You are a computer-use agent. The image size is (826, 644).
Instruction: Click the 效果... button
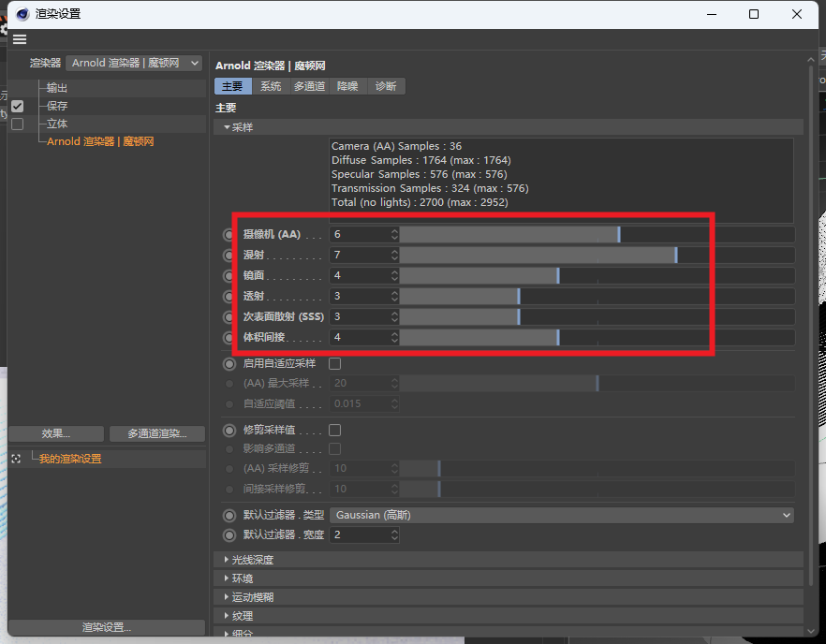(x=56, y=434)
